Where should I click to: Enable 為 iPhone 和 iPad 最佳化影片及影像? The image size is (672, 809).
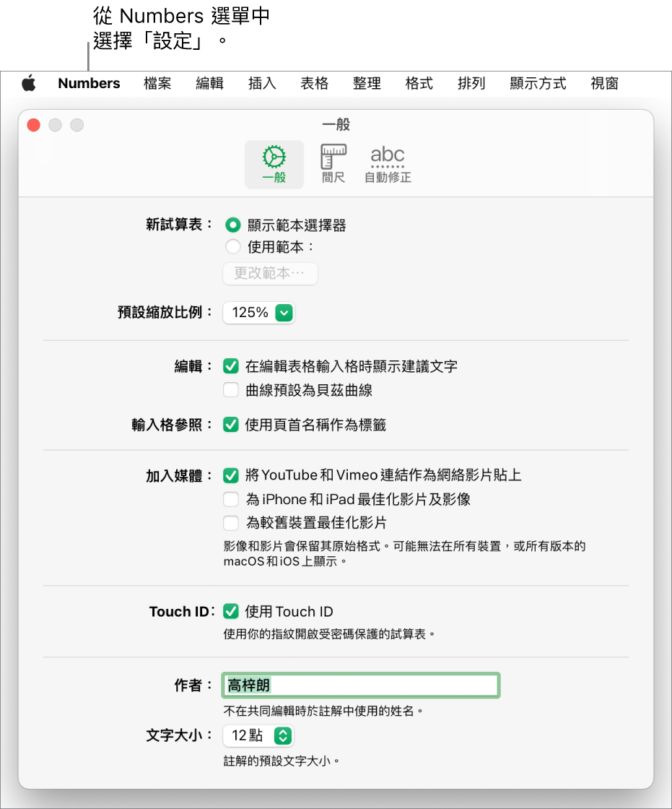click(x=230, y=499)
